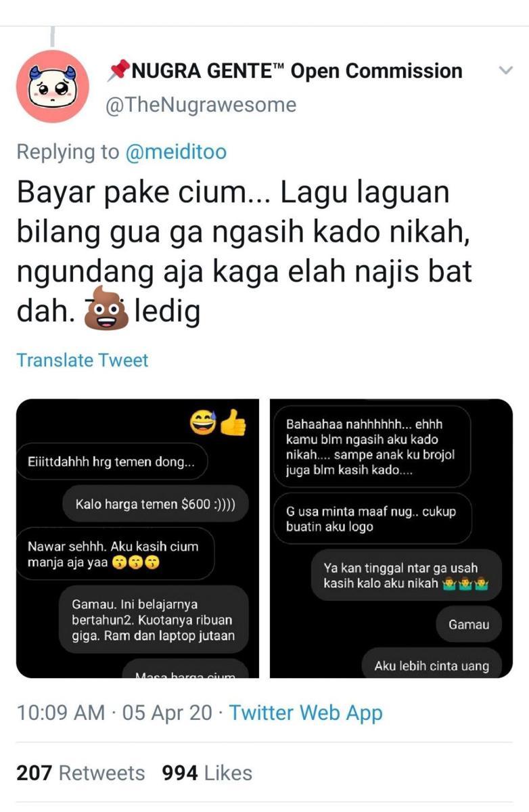Click the Translate Tweet link

click(x=82, y=360)
